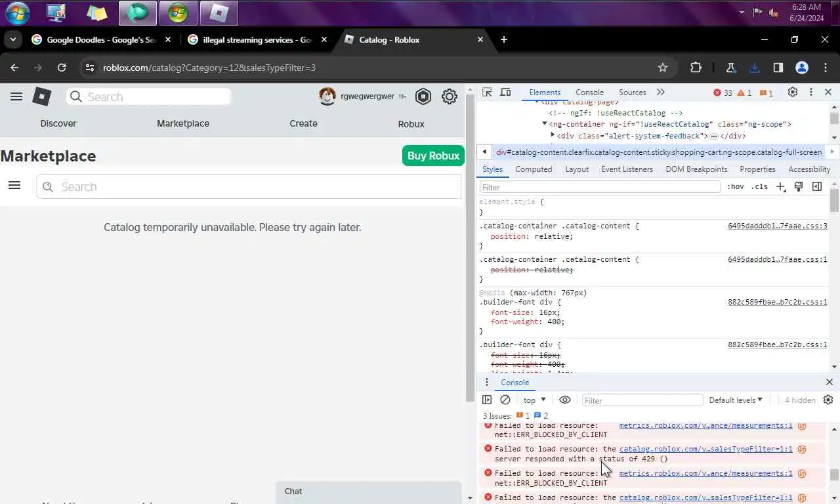Open the Chrome downloads icon
Screen dimensions: 840x504
coord(755,68)
